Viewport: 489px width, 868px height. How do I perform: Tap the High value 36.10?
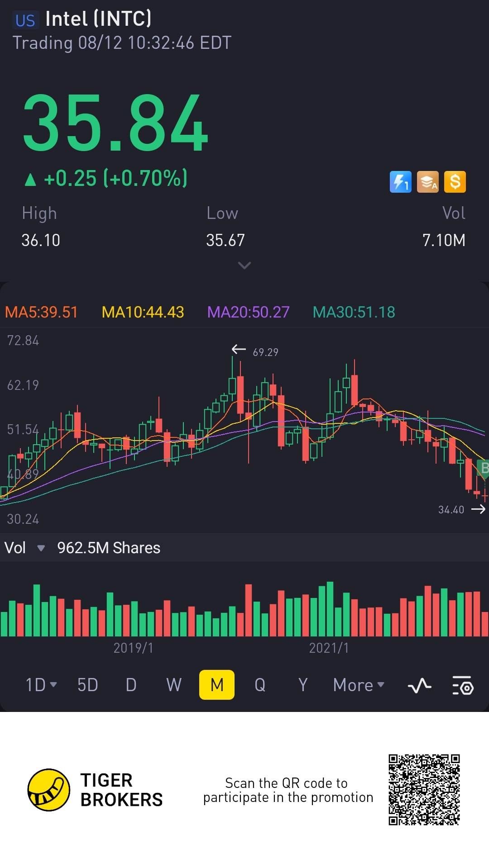pos(41,240)
